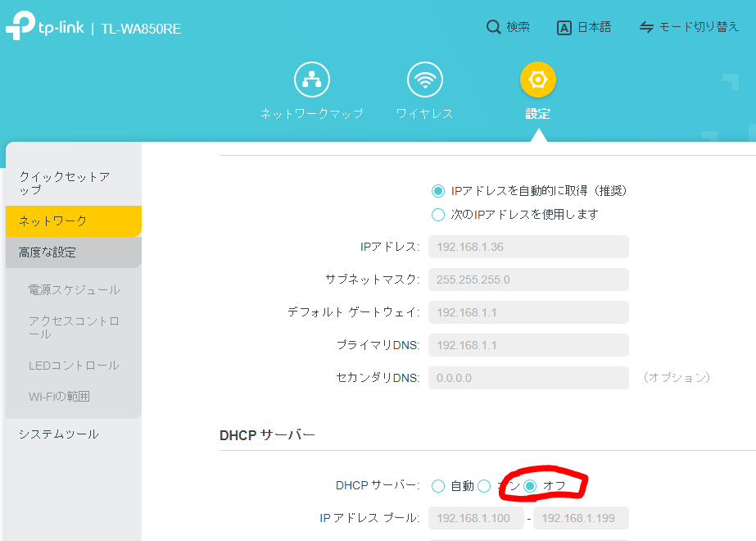
Task: Click 日本語 language selector text
Action: point(594,27)
